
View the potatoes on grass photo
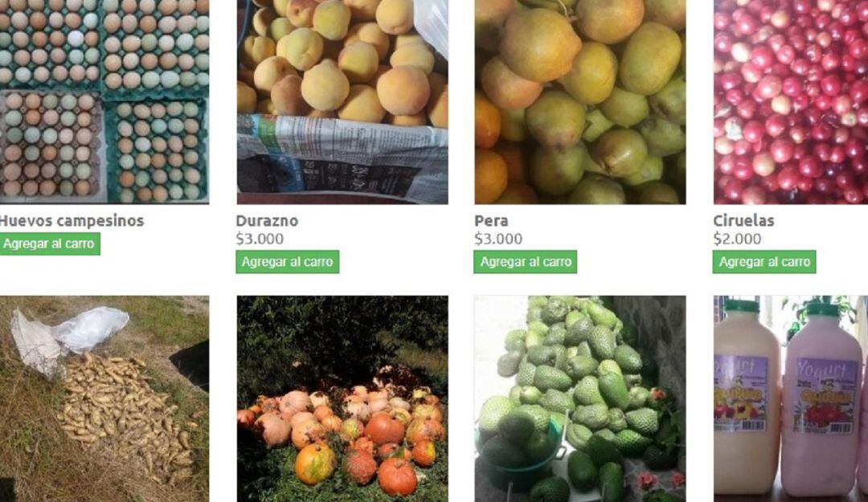104,398
